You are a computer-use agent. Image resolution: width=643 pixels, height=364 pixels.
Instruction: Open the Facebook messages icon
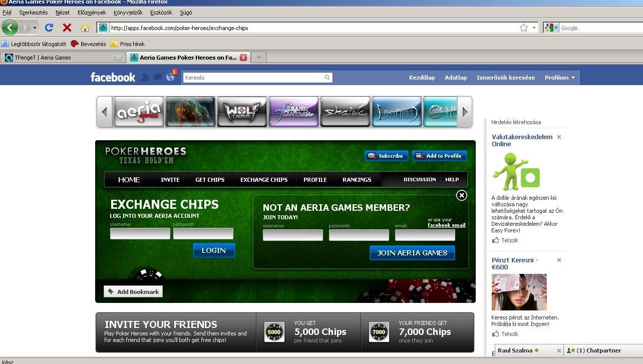pos(157,77)
